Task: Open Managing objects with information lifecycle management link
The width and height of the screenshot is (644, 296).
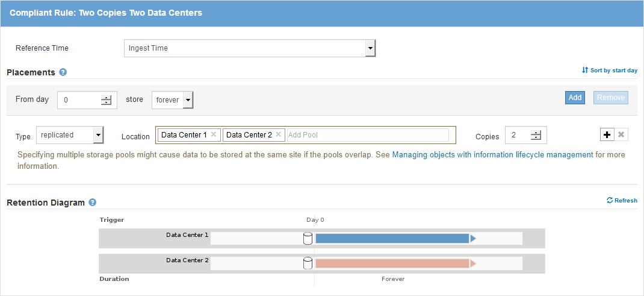Action: tap(492, 155)
